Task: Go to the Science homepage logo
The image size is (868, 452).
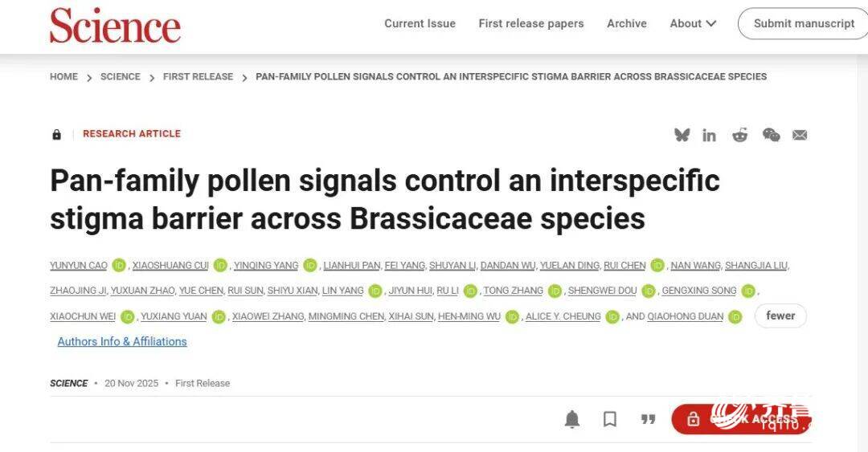Action: 115,26
